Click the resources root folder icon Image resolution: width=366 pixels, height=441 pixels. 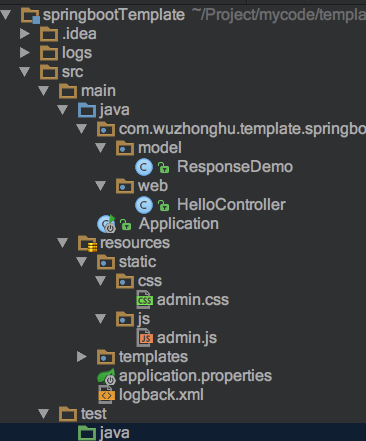pyautogui.click(x=88, y=243)
